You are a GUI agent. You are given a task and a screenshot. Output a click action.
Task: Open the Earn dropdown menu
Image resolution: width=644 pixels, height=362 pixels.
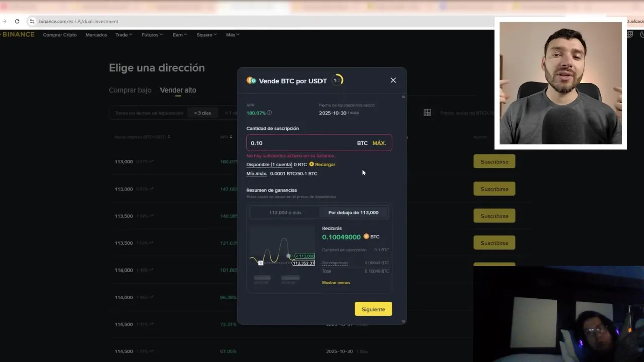click(x=180, y=35)
